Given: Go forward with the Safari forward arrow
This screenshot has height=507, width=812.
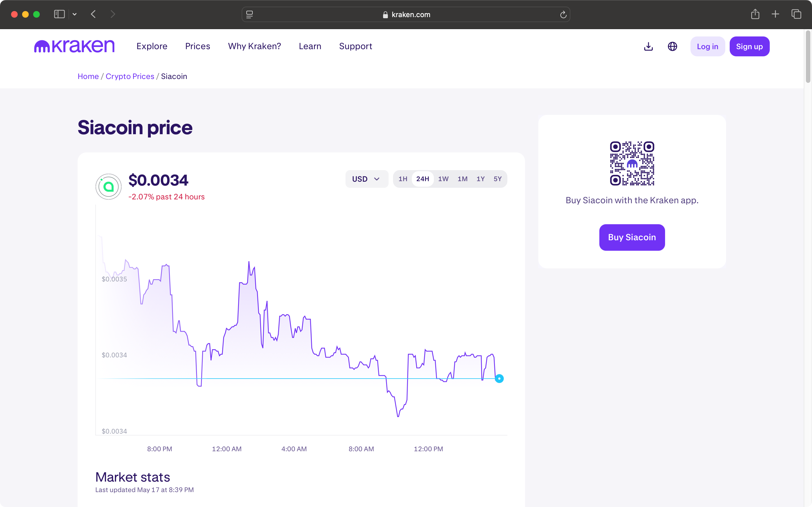Looking at the screenshot, I should click(x=113, y=14).
